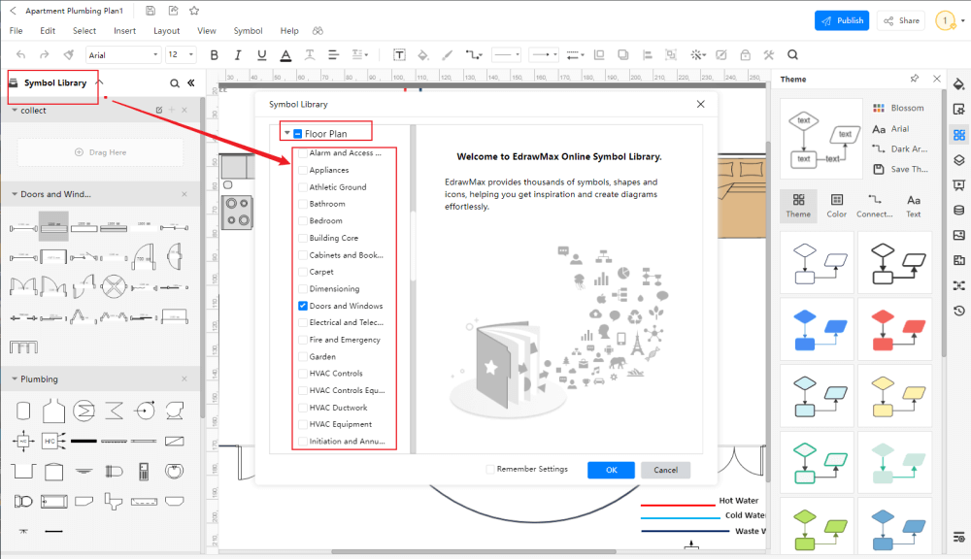This screenshot has width=971, height=560.
Task: Check the Bathroom symbols category
Action: (x=304, y=204)
